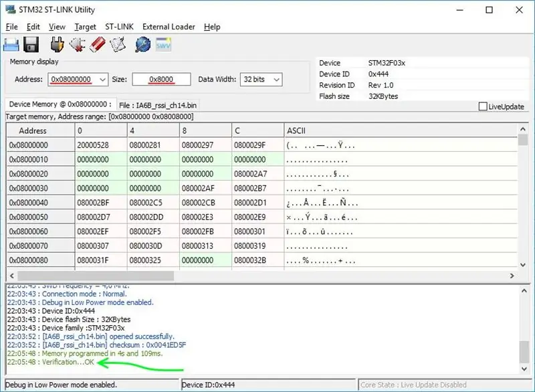
Task: Select the cell with value 080002B7
Action: click(258, 188)
